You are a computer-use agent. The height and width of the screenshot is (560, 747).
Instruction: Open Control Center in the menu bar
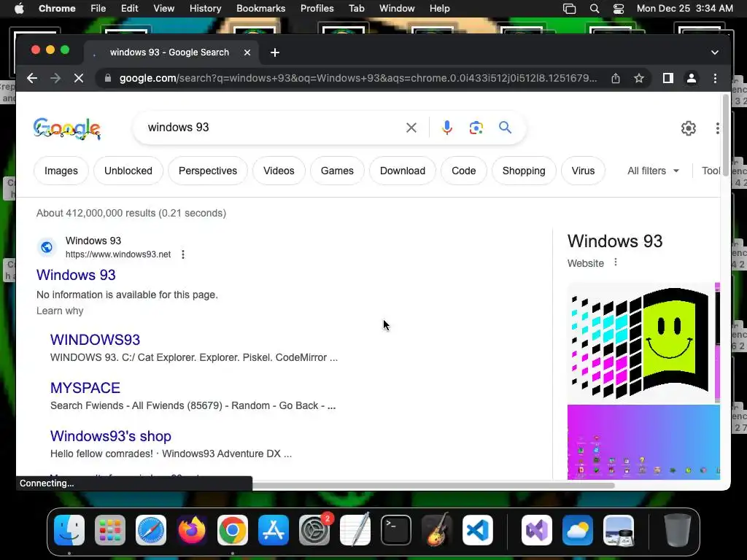(619, 9)
